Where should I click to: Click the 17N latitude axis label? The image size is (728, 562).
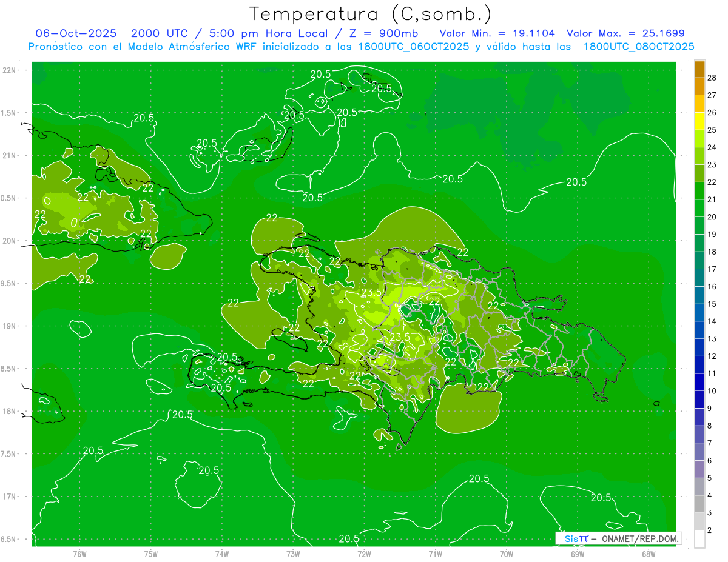coord(9,497)
